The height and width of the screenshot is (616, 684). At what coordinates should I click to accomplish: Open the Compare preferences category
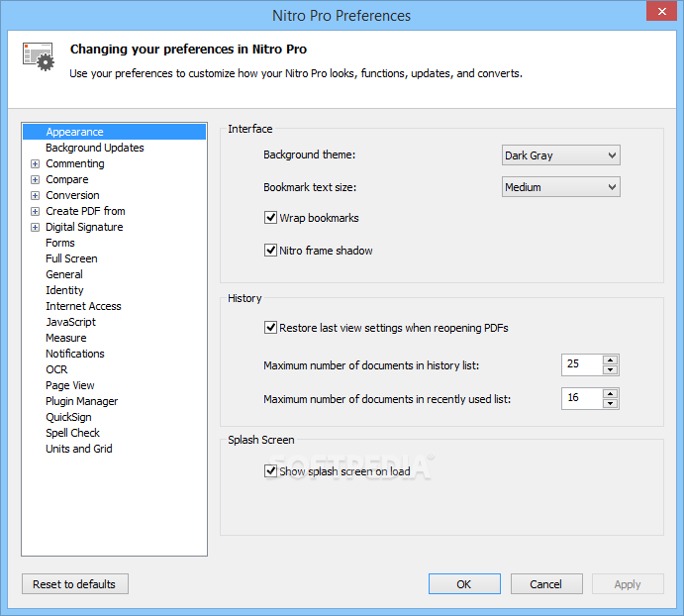[67, 179]
